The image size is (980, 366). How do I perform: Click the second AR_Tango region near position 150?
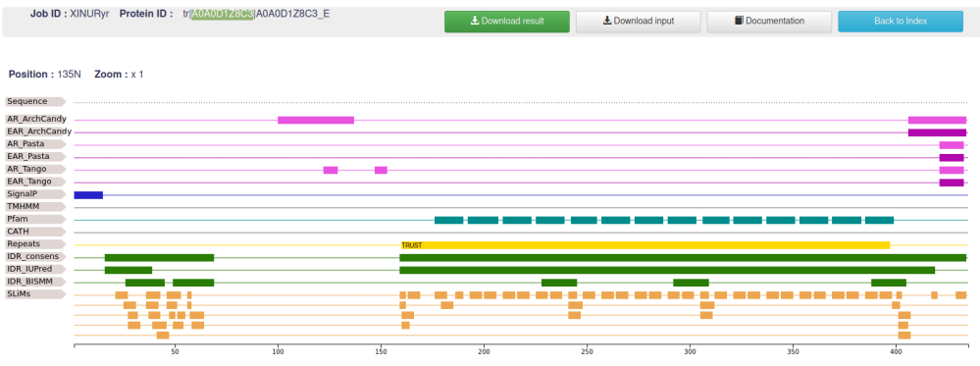coord(381,170)
